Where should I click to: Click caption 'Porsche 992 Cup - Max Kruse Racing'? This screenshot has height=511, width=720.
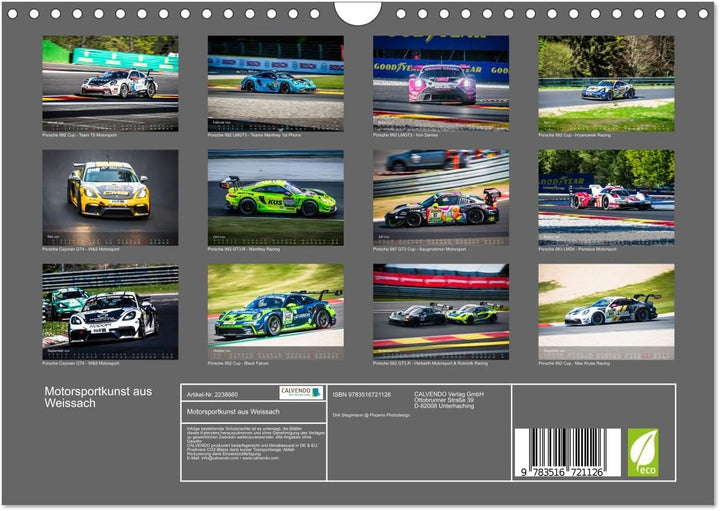(x=574, y=363)
